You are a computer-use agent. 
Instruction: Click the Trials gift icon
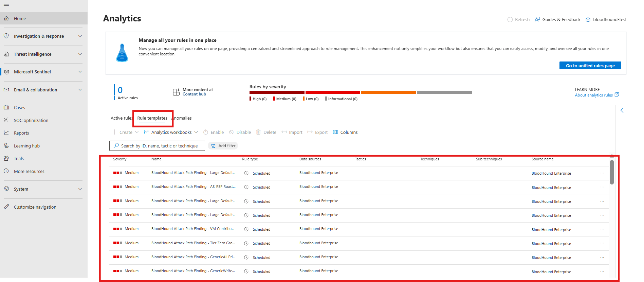click(6, 158)
